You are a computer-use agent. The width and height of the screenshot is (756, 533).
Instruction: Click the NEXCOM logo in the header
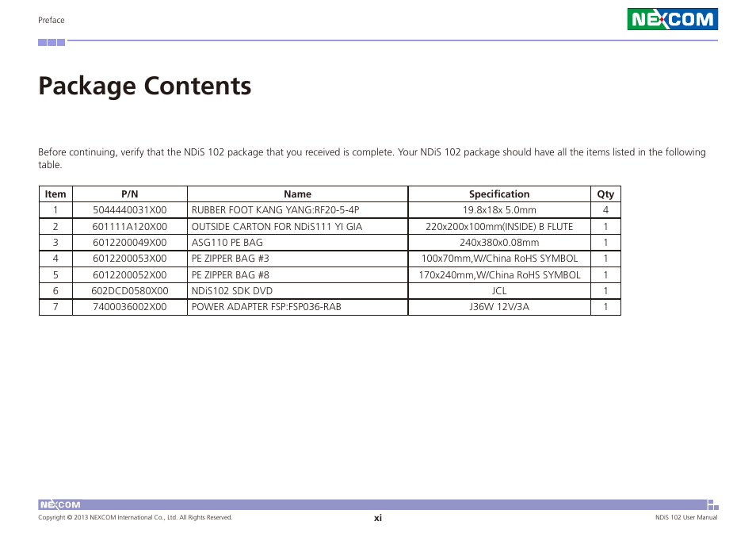(672, 19)
